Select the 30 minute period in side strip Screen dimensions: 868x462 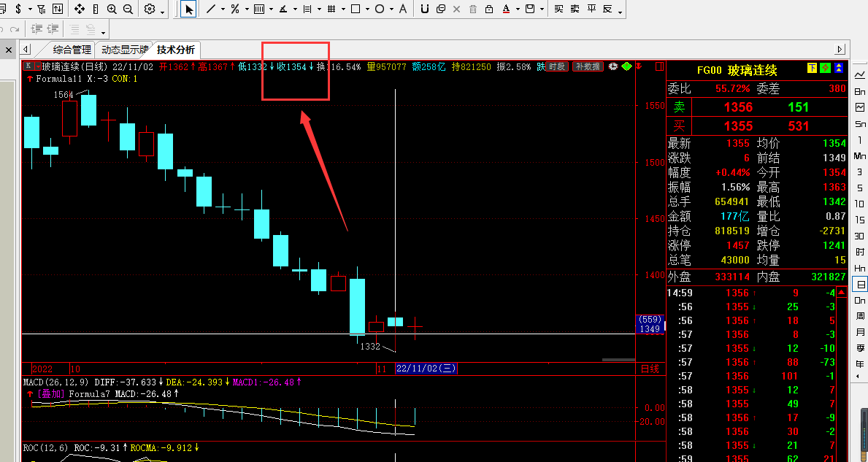860,236
